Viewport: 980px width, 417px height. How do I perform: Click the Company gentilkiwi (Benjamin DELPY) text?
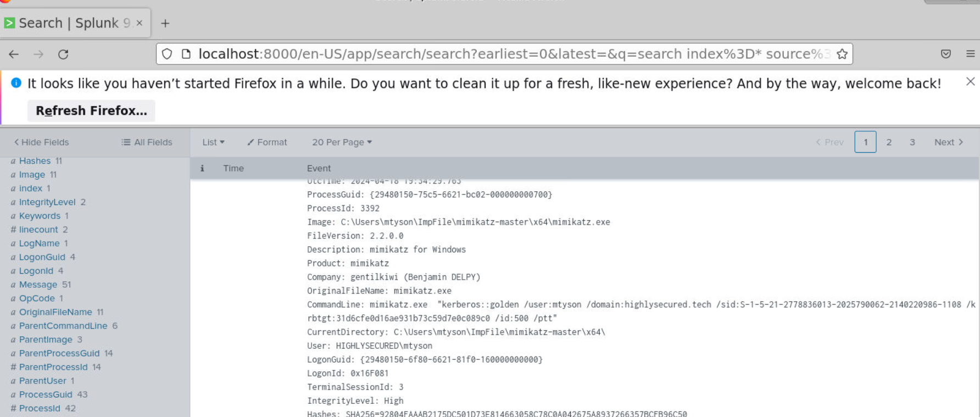click(415, 277)
